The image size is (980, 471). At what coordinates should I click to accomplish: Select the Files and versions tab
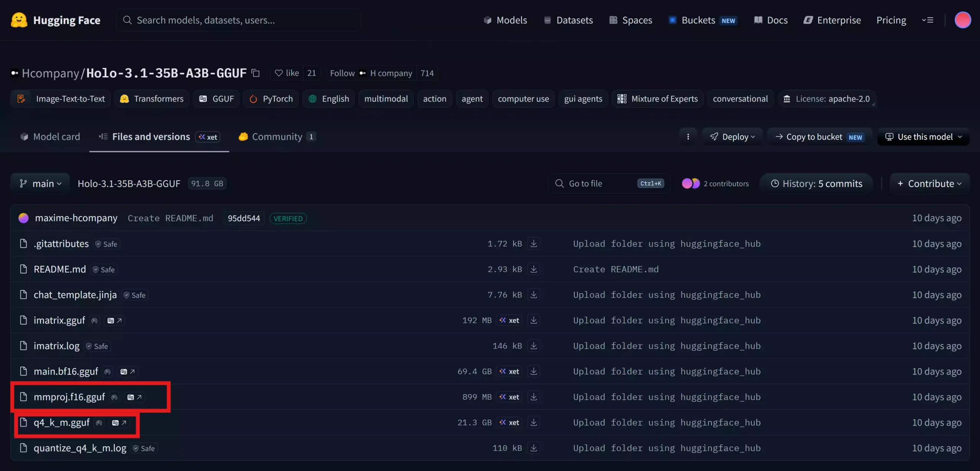coord(159,137)
